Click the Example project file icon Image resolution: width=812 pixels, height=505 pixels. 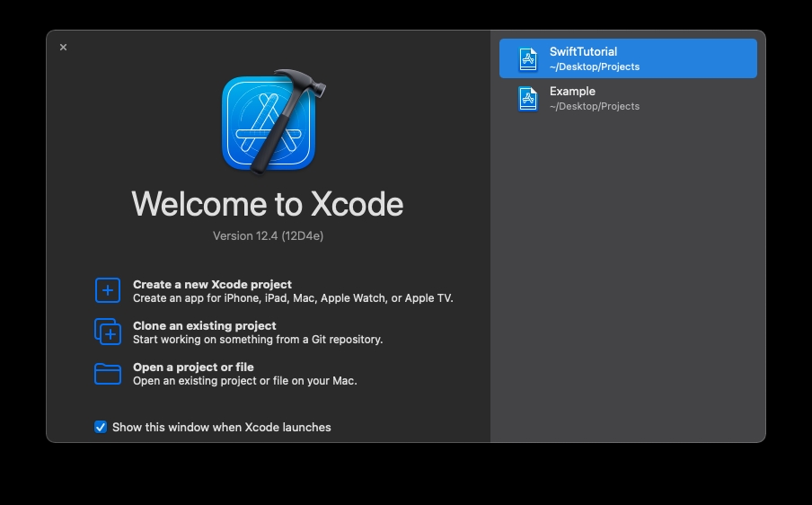528,98
